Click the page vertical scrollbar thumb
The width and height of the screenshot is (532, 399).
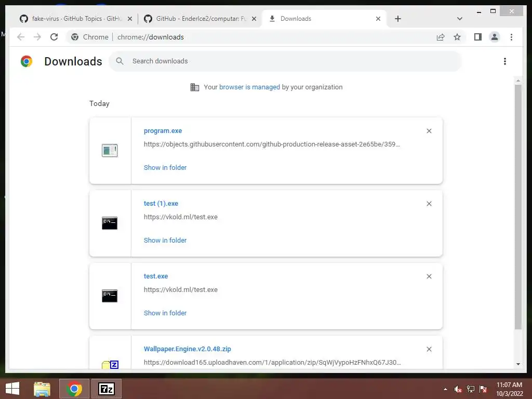518,207
